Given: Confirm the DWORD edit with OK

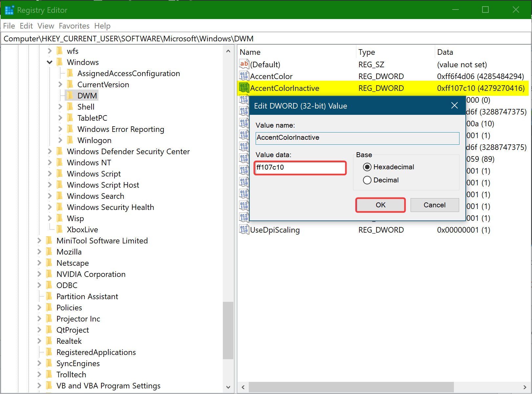Looking at the screenshot, I should click(381, 205).
